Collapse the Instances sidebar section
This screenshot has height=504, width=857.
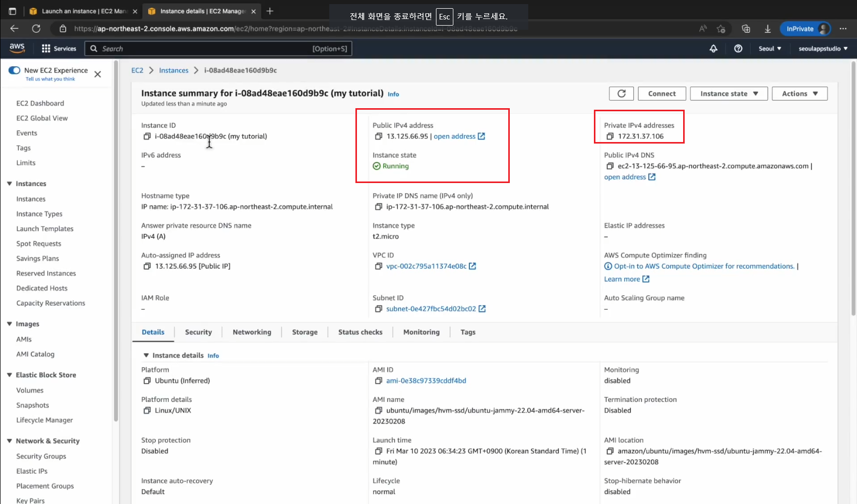[x=9, y=184]
